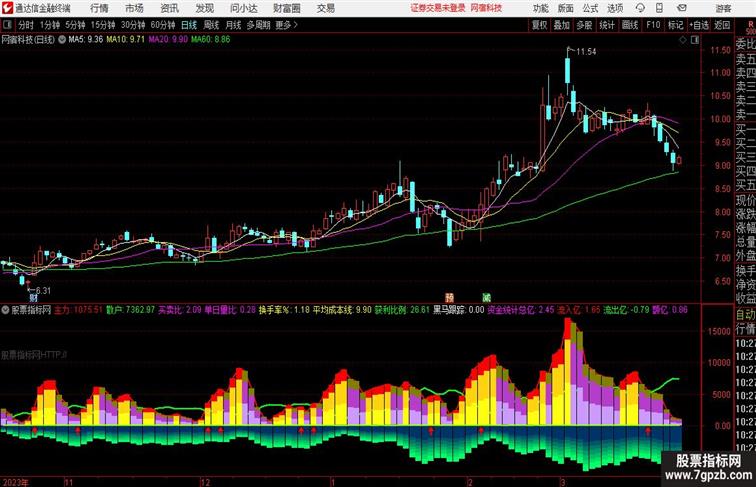
Task: Click the 复权 toolbar button
Action: [x=539, y=25]
